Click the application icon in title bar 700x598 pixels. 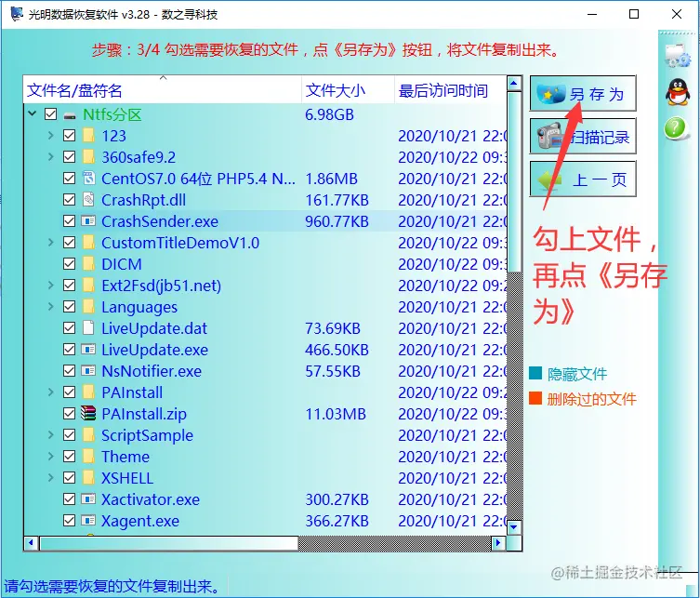point(17,14)
